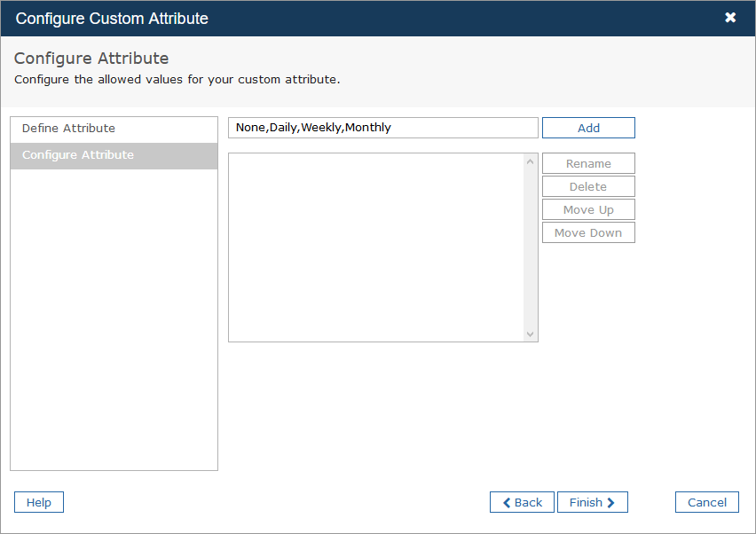This screenshot has width=756, height=534.
Task: Go Back to the previous step
Action: point(522,502)
